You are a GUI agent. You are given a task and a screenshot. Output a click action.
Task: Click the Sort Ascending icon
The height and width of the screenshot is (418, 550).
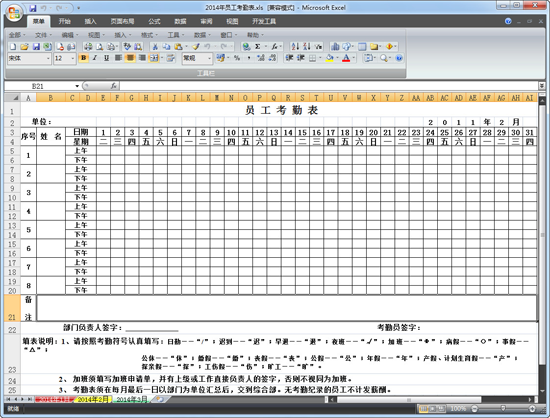(295, 47)
